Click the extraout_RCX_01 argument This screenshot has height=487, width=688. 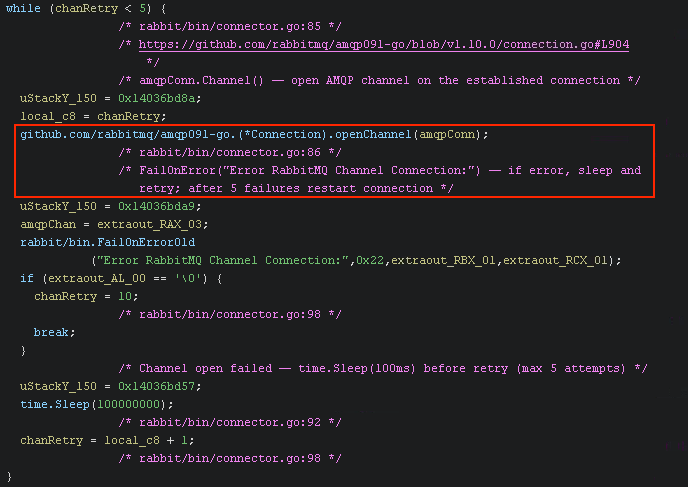(555, 260)
